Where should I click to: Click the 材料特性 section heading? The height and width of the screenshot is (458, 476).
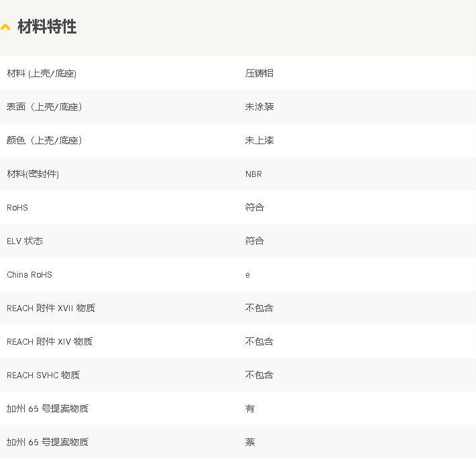[47, 26]
